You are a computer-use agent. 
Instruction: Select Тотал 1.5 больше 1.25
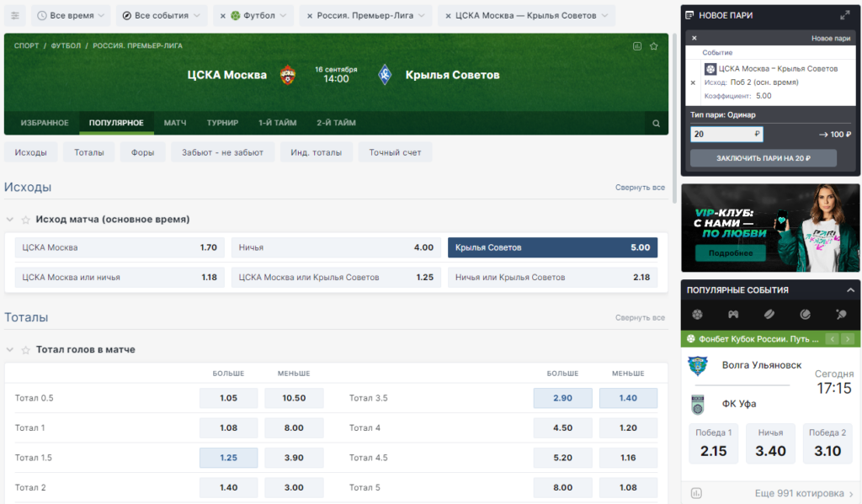[x=229, y=457]
